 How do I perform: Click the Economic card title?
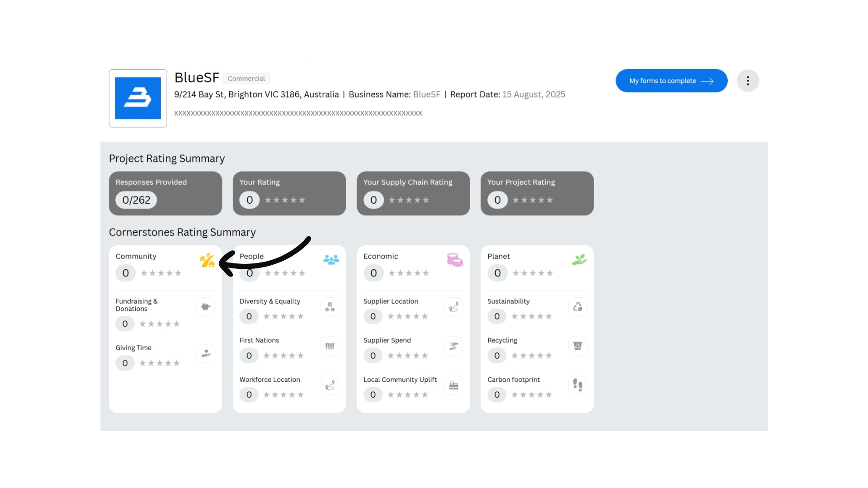(x=381, y=256)
